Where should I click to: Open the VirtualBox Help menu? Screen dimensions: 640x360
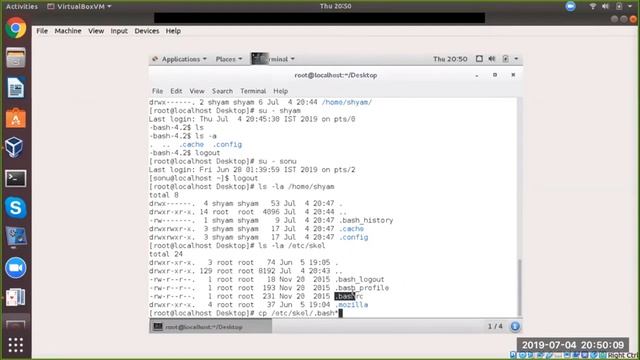tap(173, 31)
